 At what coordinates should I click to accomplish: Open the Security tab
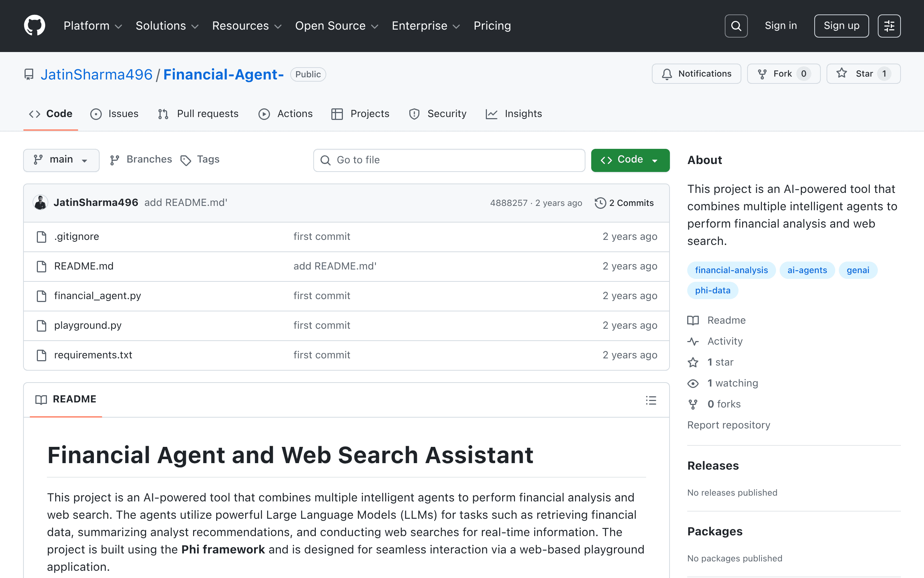[x=437, y=114]
